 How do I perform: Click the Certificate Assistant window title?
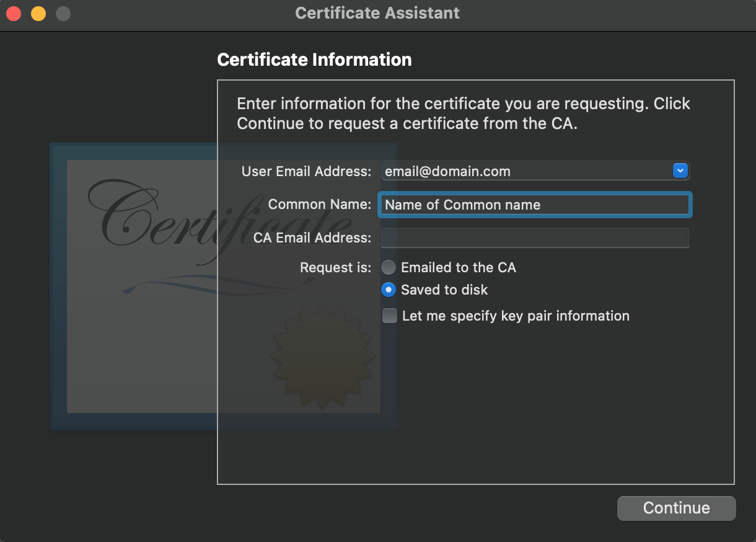[377, 13]
